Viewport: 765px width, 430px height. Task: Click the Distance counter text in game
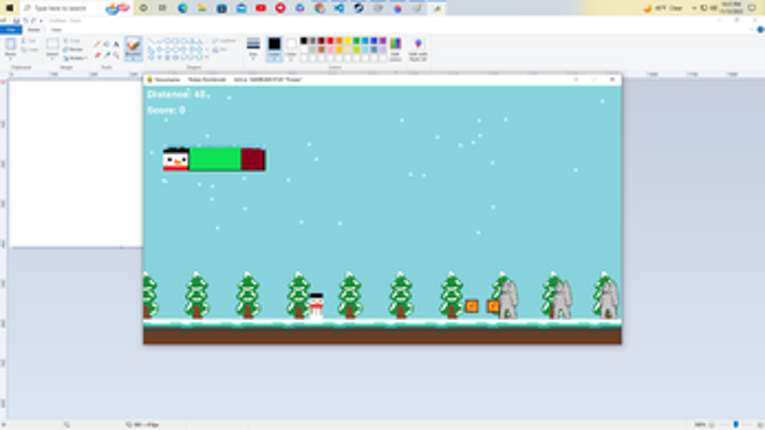point(177,94)
